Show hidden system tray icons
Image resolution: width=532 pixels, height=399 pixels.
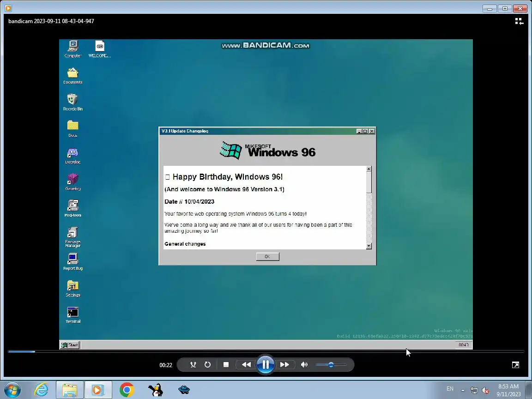coord(463,390)
